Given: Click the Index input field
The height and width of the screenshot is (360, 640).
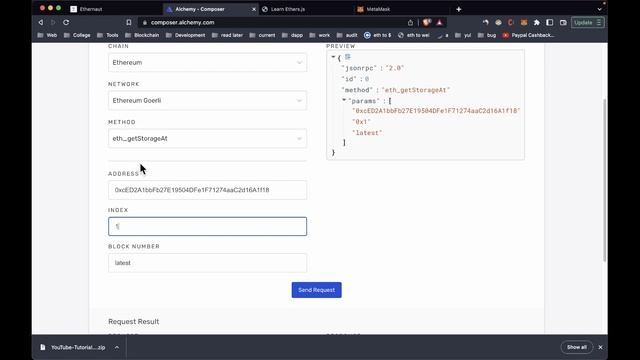Looking at the screenshot, I should (x=207, y=226).
